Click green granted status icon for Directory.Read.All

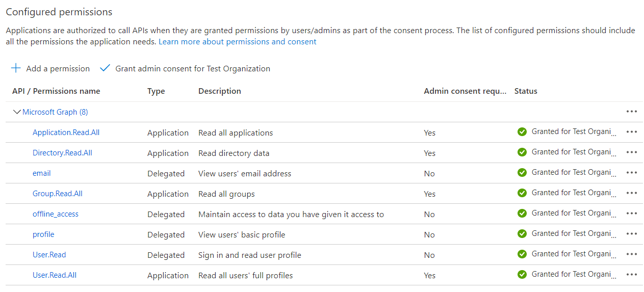click(522, 152)
